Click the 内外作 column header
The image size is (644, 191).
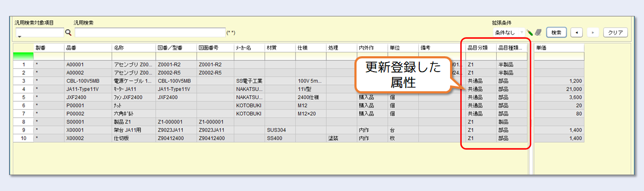point(372,48)
